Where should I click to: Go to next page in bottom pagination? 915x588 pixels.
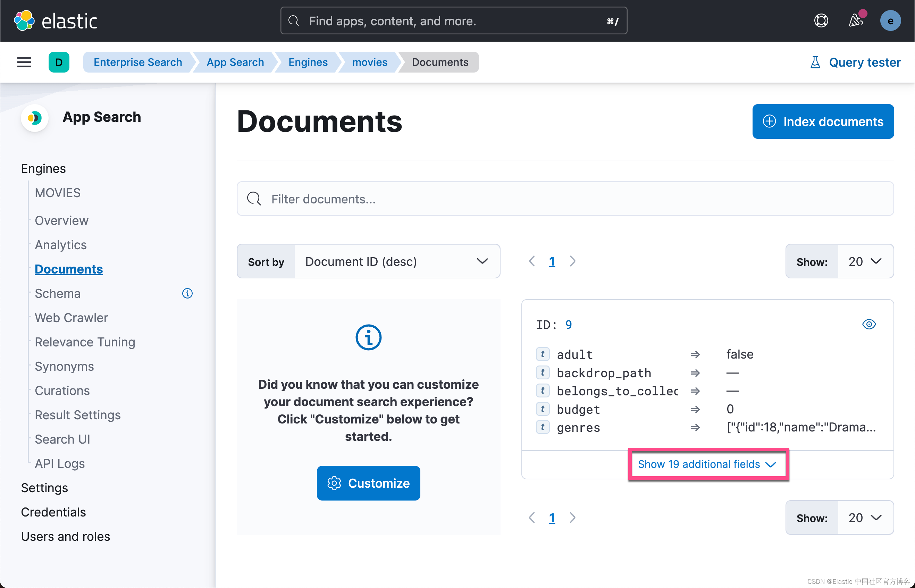[x=572, y=518]
